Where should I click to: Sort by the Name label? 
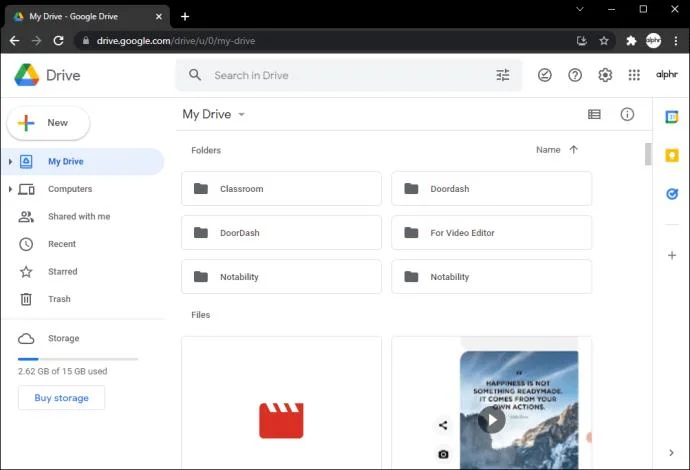tap(548, 150)
